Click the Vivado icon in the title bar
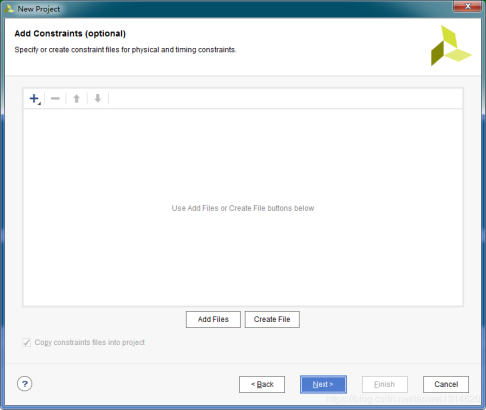The height and width of the screenshot is (410, 486). (x=9, y=9)
